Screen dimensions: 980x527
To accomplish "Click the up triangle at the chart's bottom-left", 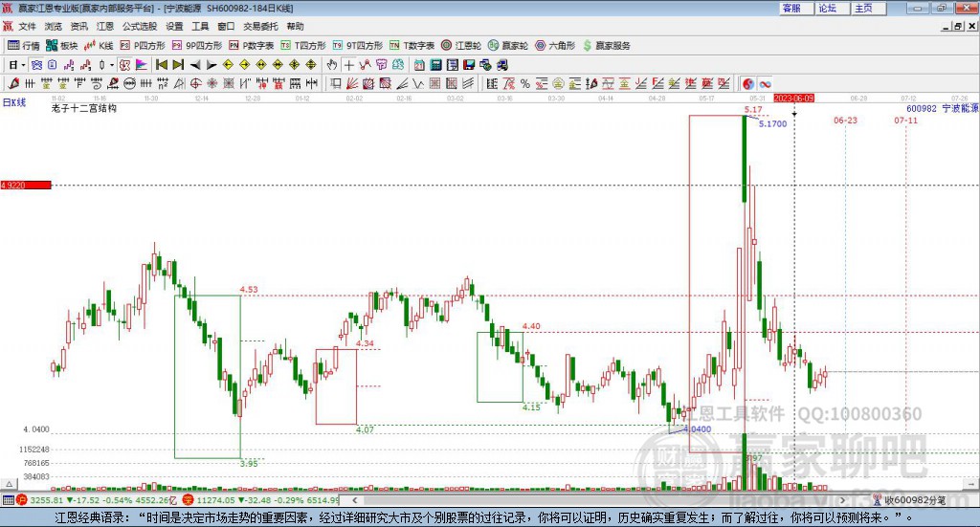I will tap(9, 484).
